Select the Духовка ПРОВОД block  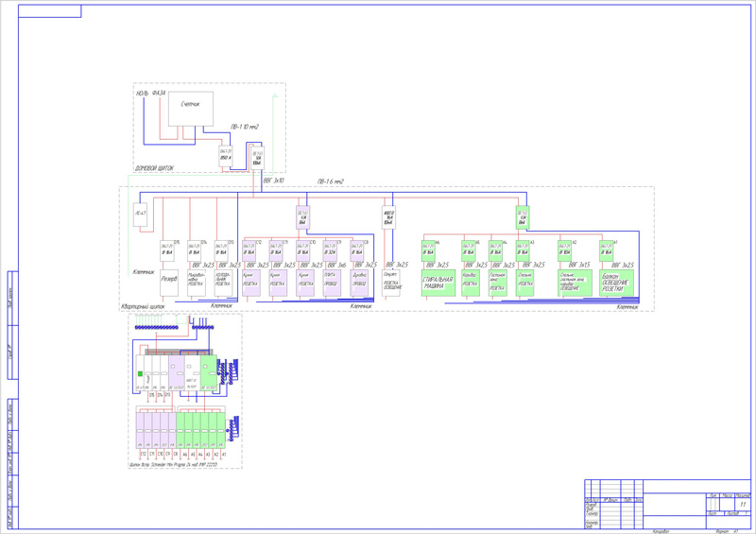click(x=359, y=283)
